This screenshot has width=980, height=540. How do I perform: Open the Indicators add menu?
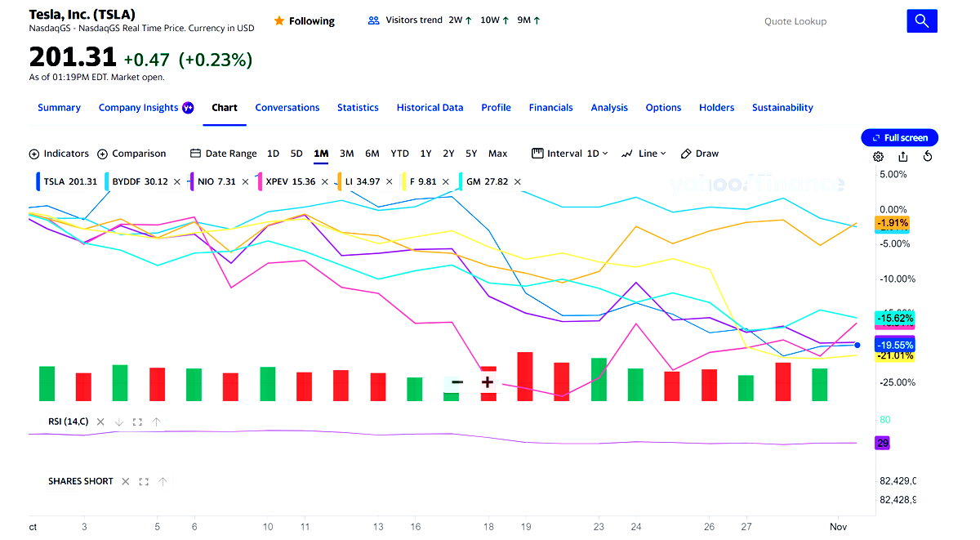click(59, 154)
